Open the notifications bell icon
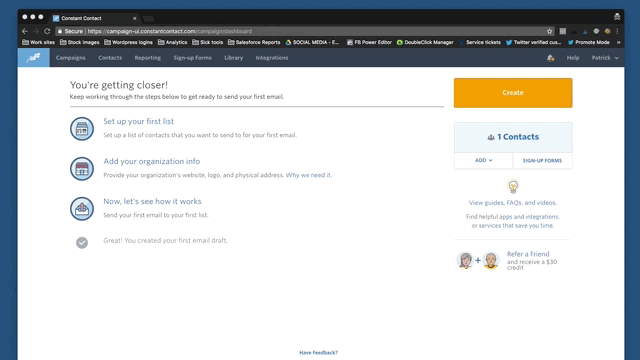This screenshot has height=360, width=640. (x=551, y=58)
